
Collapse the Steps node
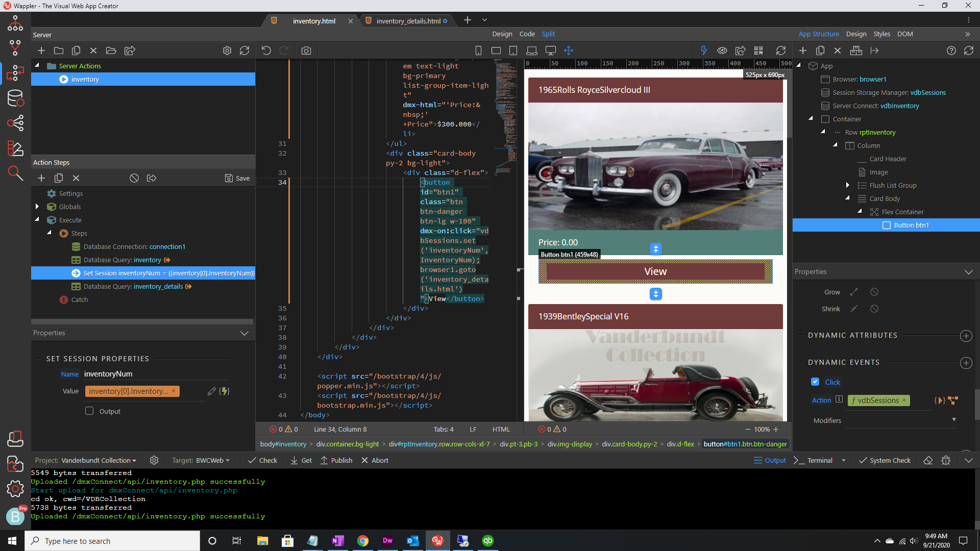point(49,233)
